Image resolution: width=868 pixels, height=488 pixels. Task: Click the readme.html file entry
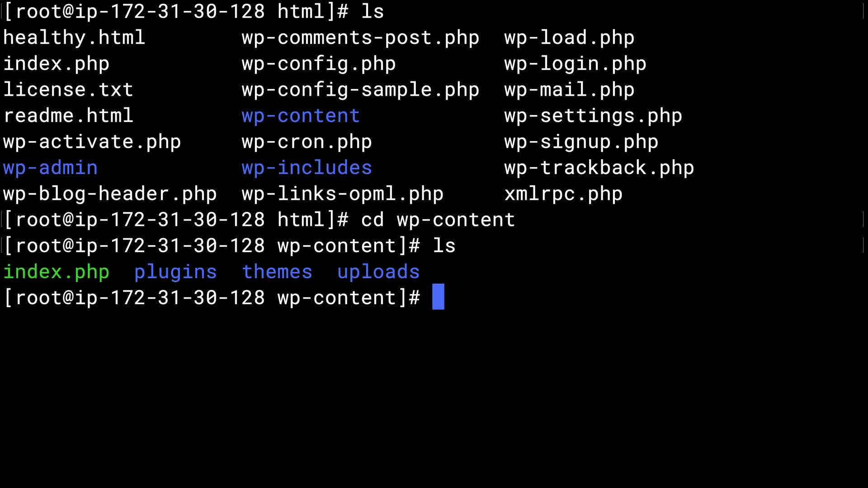tap(68, 116)
